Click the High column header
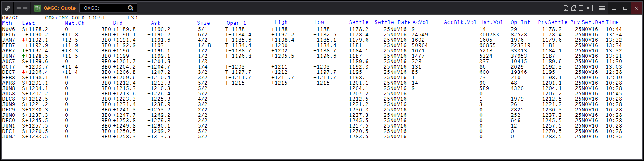This screenshot has width=644, height=161. (281, 22)
